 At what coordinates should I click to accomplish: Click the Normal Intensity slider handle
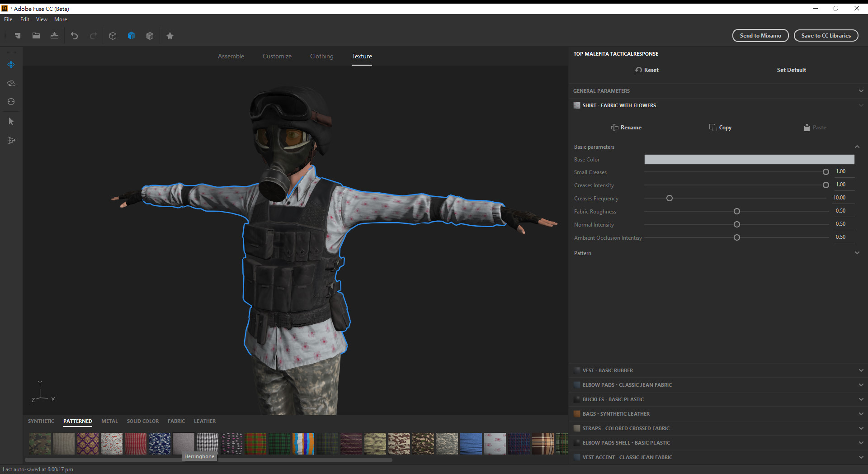[x=737, y=224]
